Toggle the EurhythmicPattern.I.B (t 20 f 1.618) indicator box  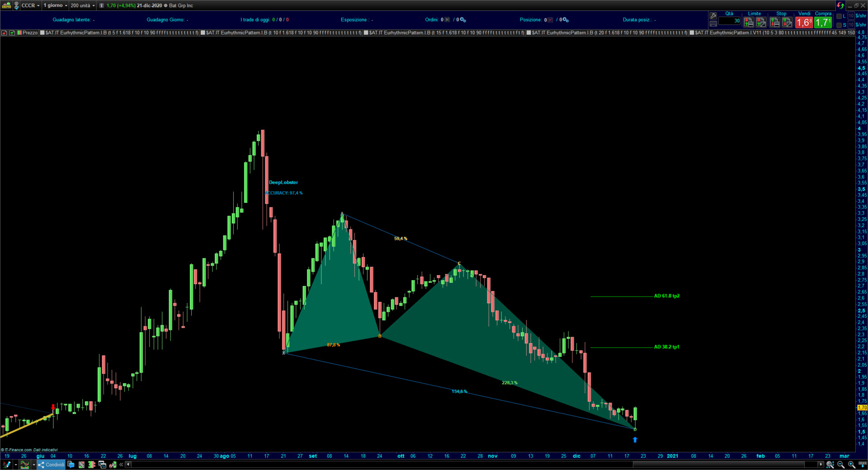click(x=529, y=33)
